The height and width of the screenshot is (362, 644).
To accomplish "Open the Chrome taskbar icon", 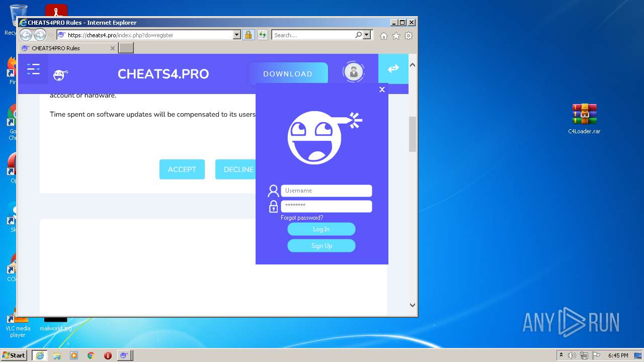I will [91, 355].
